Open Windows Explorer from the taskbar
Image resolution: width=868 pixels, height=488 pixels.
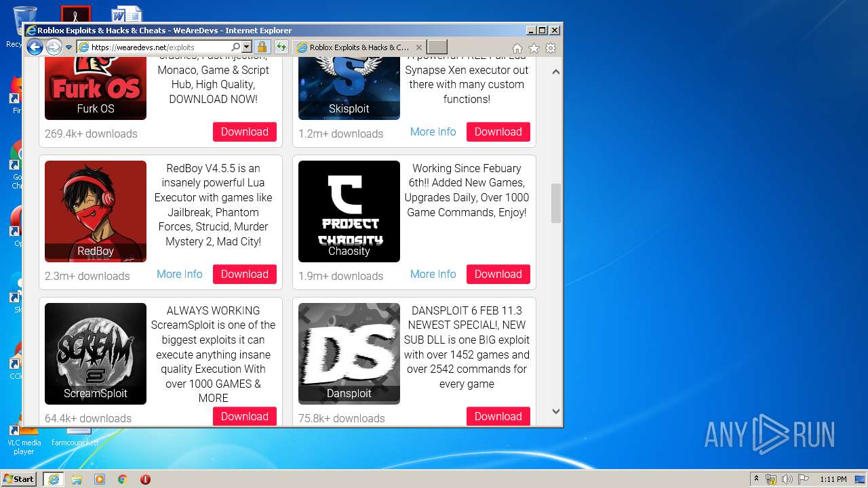click(77, 479)
